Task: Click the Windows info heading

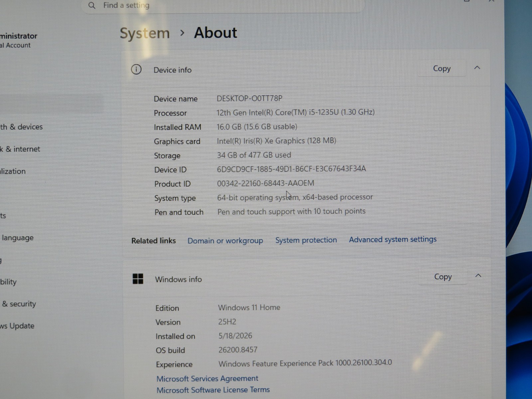Action: pyautogui.click(x=179, y=279)
